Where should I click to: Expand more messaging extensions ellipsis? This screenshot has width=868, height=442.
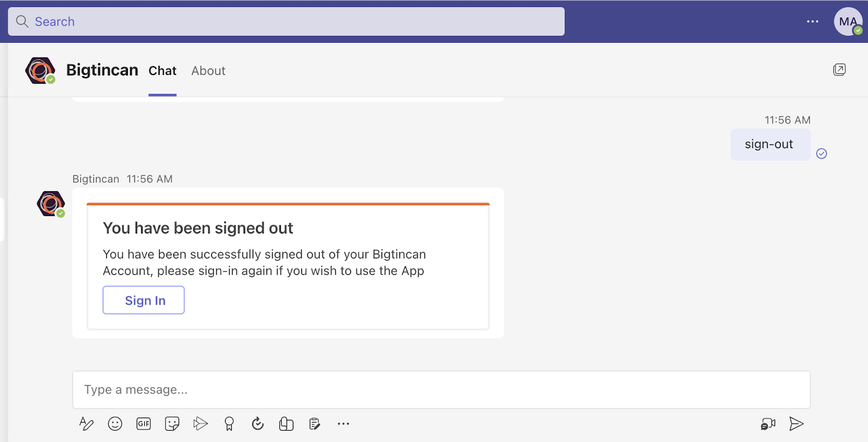343,424
